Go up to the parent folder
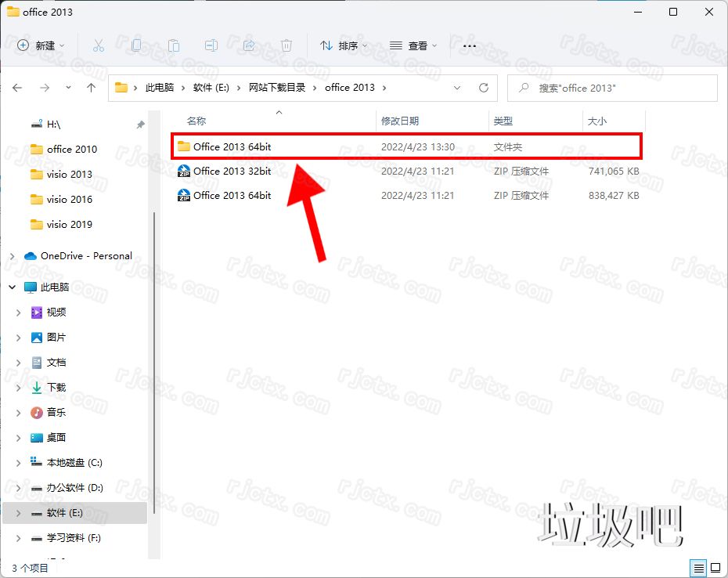The height and width of the screenshot is (578, 728). [91, 88]
